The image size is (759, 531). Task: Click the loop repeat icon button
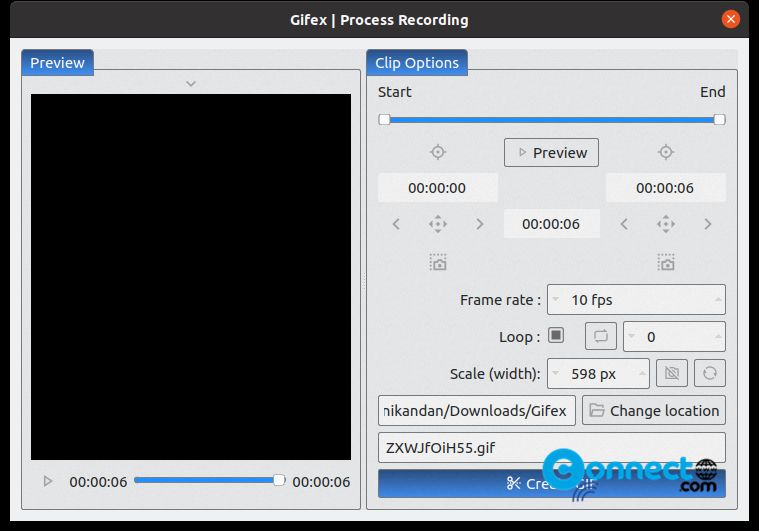(x=601, y=336)
